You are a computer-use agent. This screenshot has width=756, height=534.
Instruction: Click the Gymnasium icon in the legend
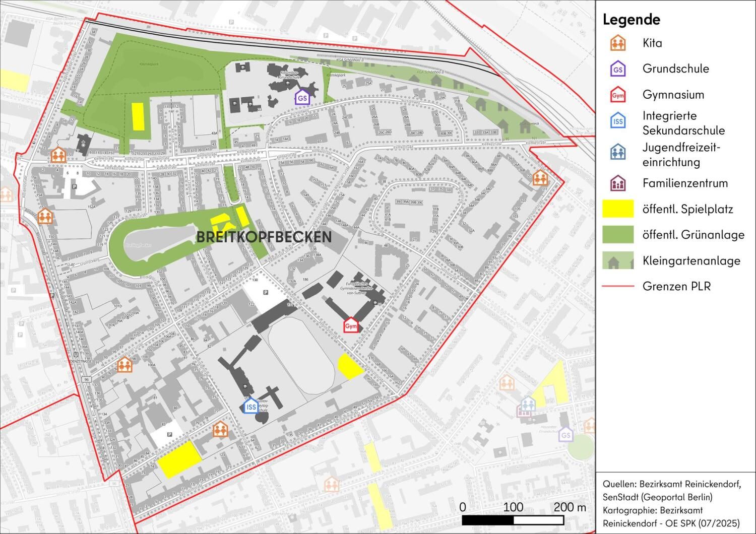pyautogui.click(x=618, y=95)
